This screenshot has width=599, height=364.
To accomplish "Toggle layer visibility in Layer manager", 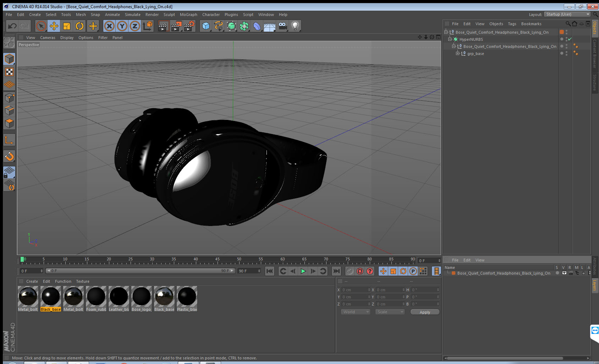I will (x=564, y=273).
